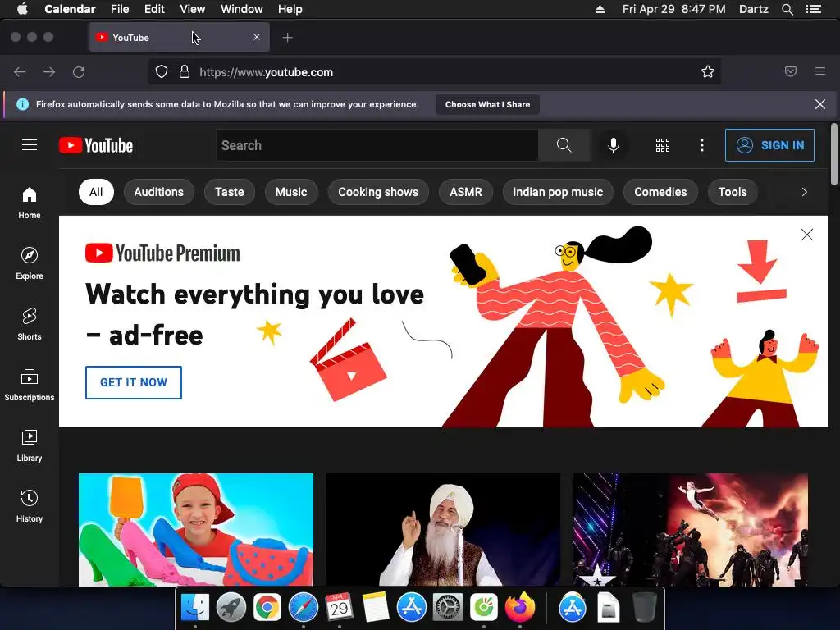Open the Window menu
Screen dimensions: 840x630
(x=242, y=9)
